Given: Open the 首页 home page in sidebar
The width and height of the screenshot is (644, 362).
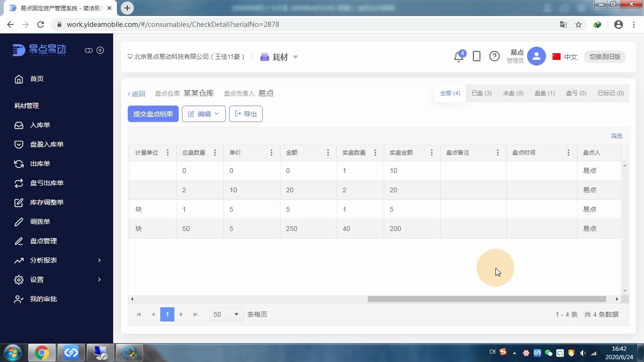Looking at the screenshot, I should [x=37, y=79].
